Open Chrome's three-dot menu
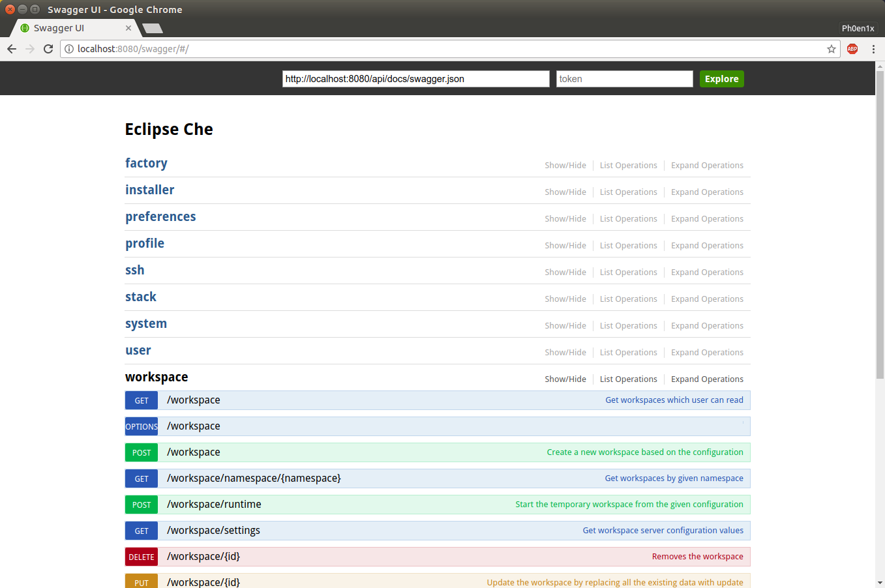Image resolution: width=885 pixels, height=588 pixels. click(x=873, y=49)
